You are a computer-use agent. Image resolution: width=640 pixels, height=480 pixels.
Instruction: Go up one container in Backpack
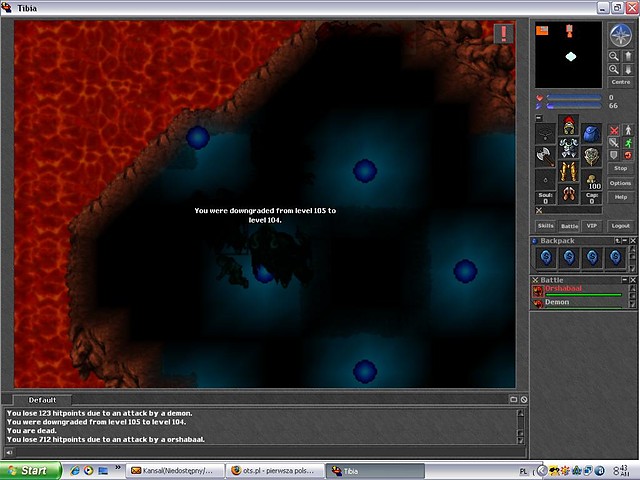[618, 241]
